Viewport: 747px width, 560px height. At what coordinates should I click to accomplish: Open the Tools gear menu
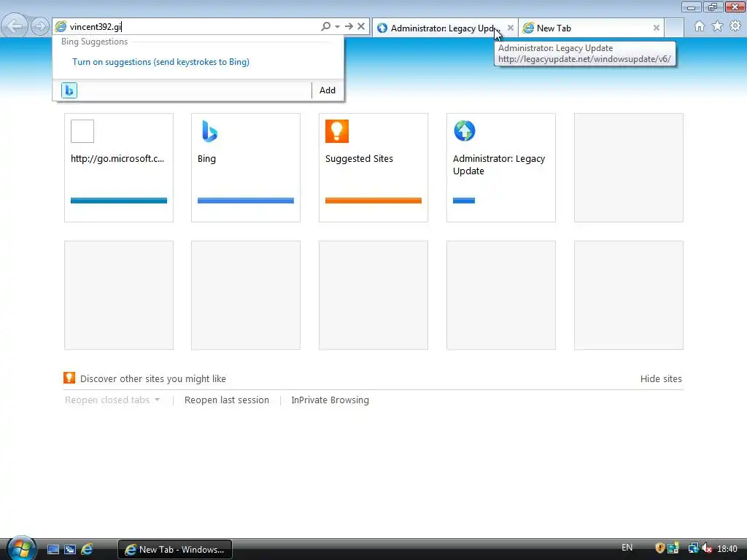click(735, 26)
